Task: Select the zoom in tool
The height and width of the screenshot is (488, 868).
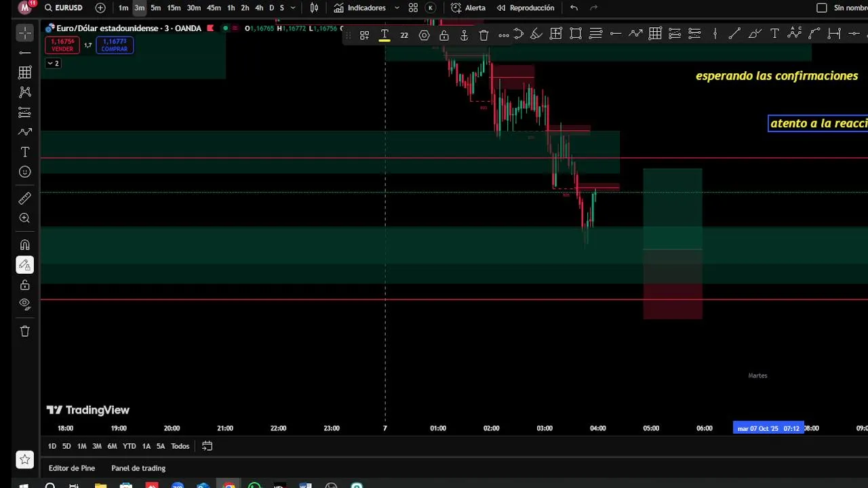Action: tap(24, 218)
